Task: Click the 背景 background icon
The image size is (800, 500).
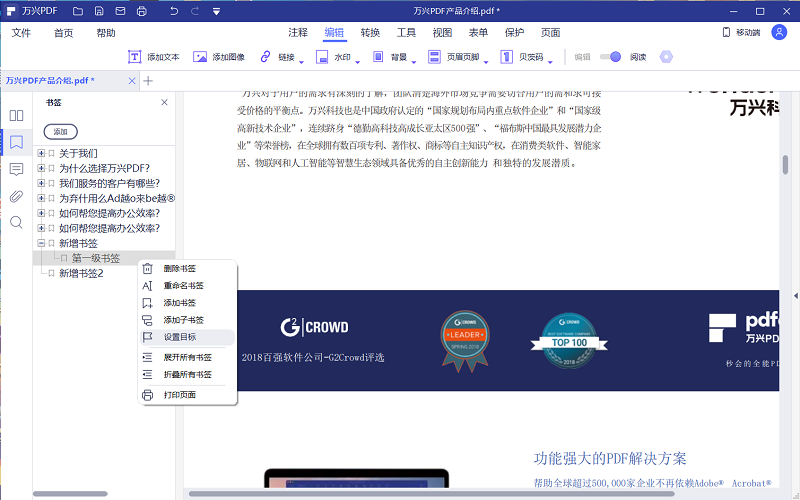Action: coord(378,57)
